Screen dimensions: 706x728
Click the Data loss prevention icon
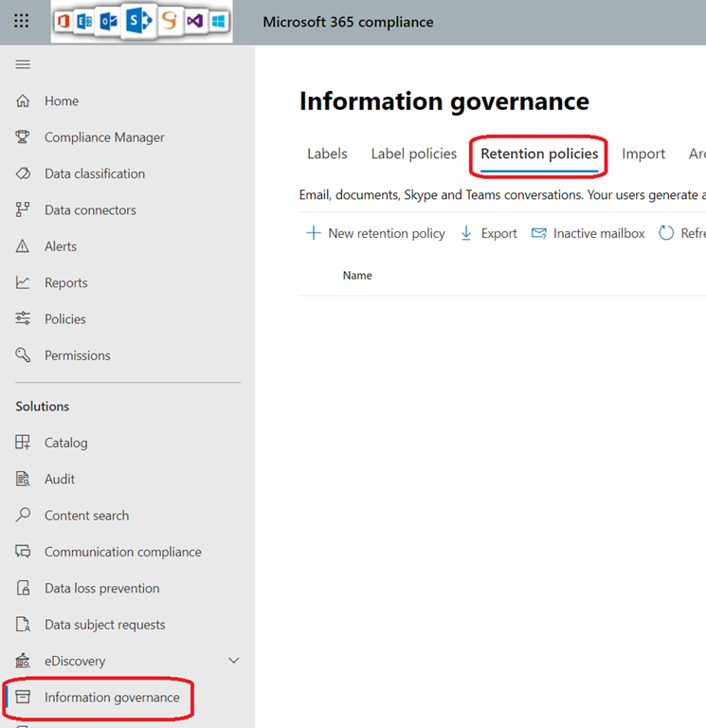pyautogui.click(x=23, y=589)
